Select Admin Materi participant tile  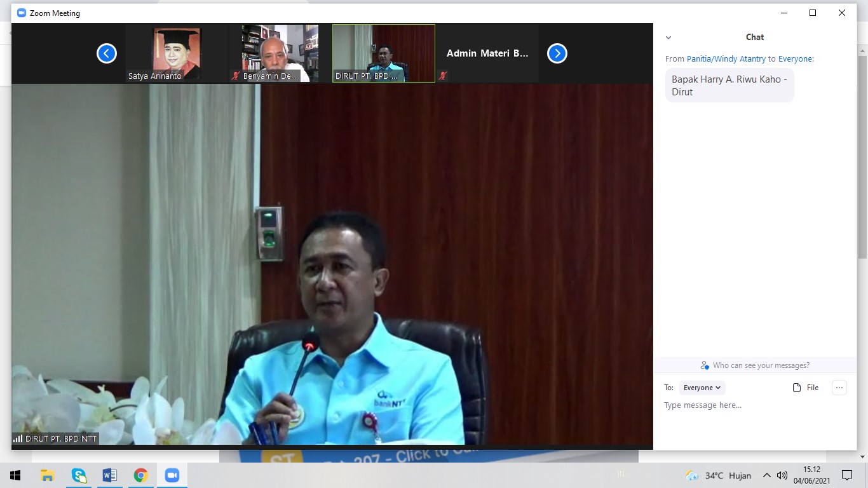(x=487, y=53)
